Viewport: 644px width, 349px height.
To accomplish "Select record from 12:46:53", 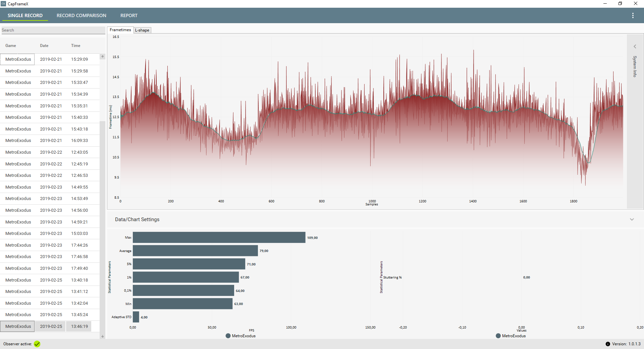I will 50,176.
